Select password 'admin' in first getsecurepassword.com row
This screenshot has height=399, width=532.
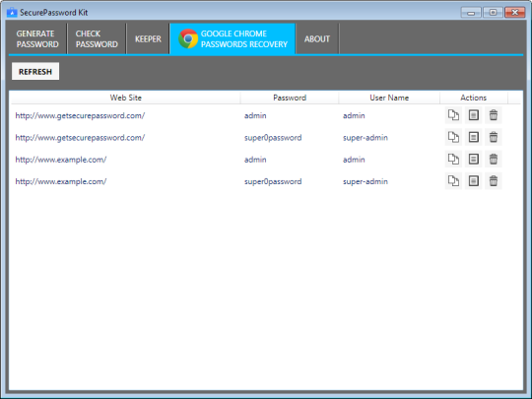(255, 115)
